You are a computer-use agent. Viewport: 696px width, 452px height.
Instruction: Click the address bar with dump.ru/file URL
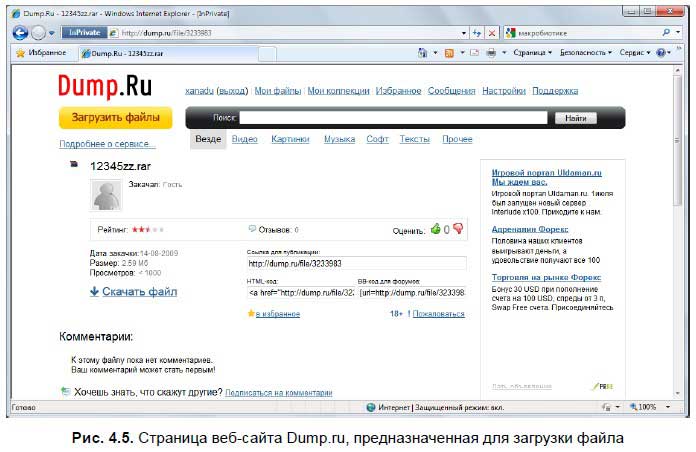284,33
